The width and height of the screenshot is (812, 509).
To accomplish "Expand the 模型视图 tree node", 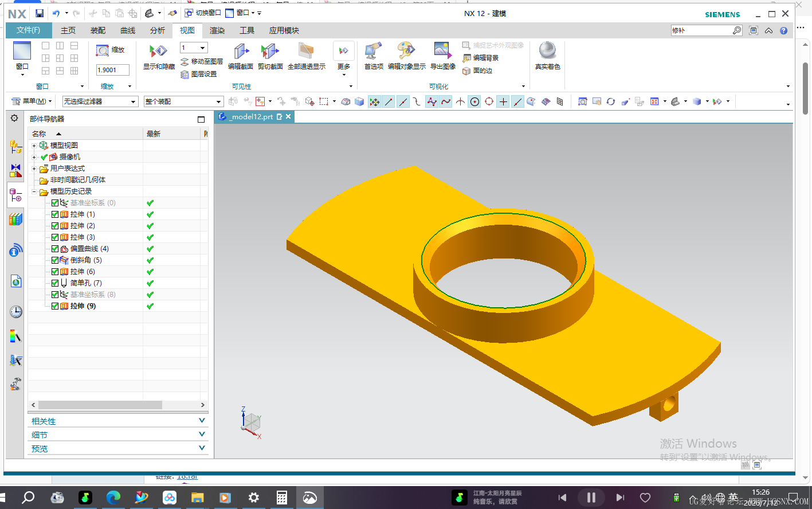I will click(34, 146).
